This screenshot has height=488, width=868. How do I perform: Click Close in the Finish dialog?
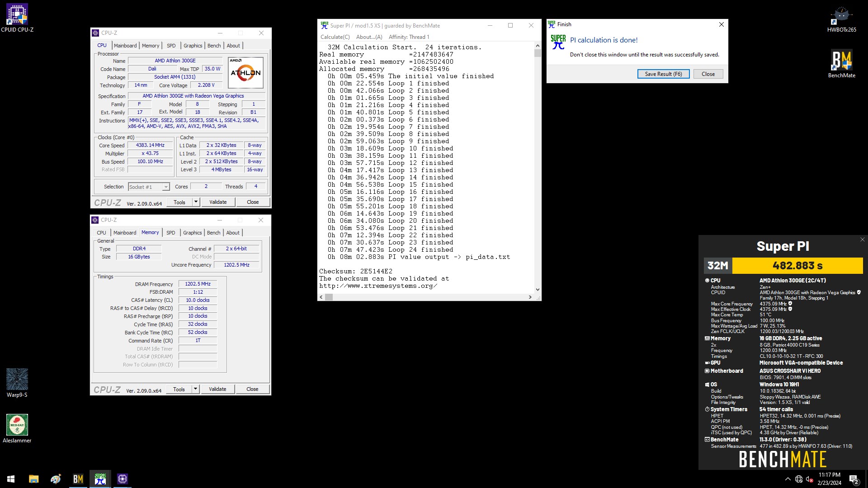[x=708, y=74]
